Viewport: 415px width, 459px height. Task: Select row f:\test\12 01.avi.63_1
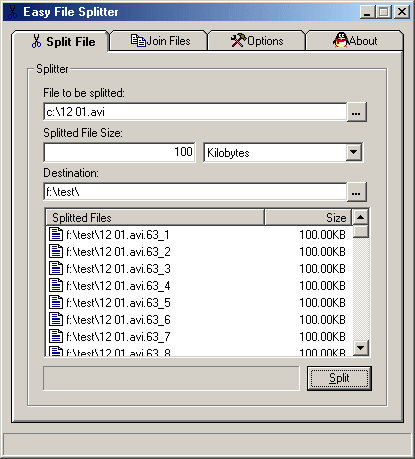pos(199,234)
